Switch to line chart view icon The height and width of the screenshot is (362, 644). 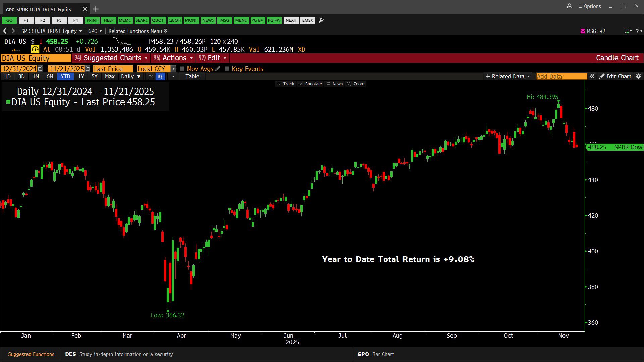150,76
